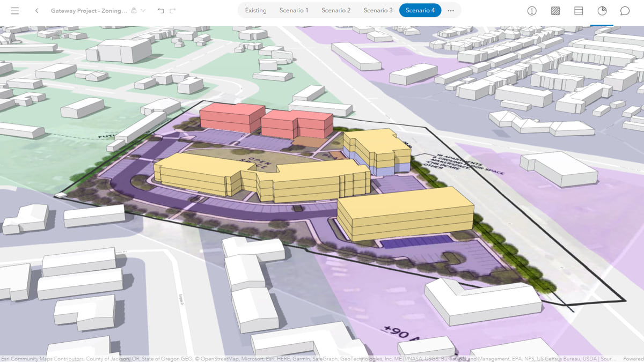The height and width of the screenshot is (362, 644).
Task: Select the active Scenario 4 tab
Action: click(x=420, y=10)
